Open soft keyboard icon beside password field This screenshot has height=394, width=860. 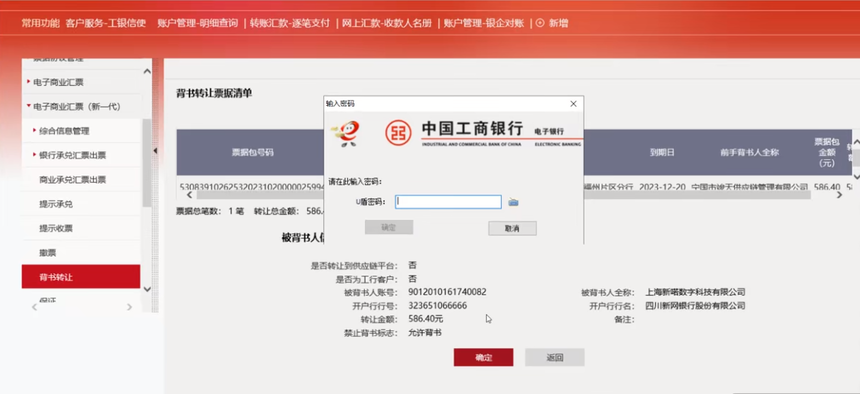tap(513, 202)
